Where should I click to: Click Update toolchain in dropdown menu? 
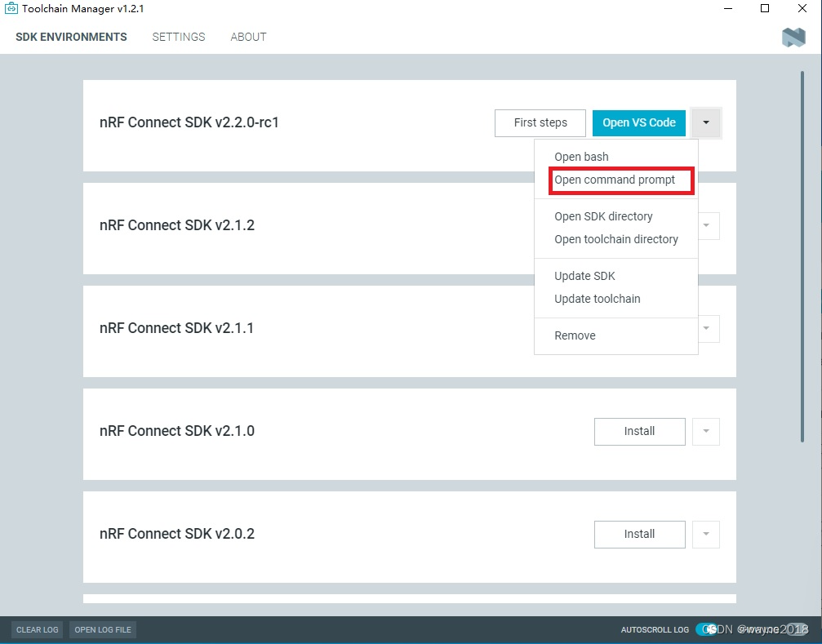coord(598,299)
